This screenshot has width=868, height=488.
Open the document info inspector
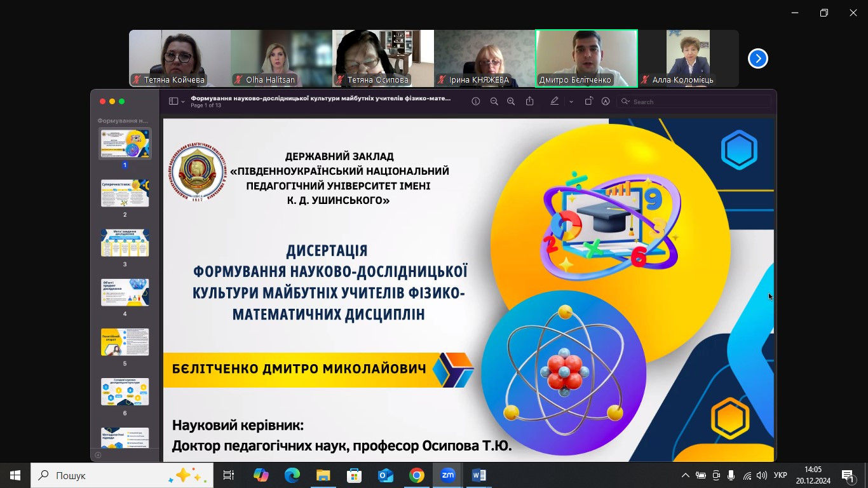pos(475,102)
